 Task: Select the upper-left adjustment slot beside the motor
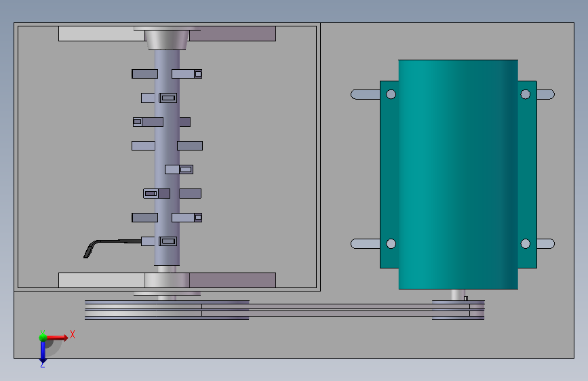(x=366, y=94)
